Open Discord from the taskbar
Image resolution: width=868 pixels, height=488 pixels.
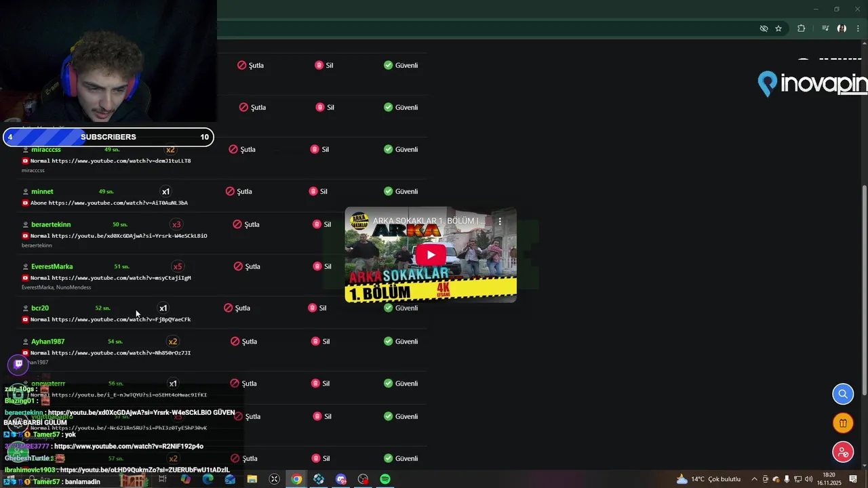pyautogui.click(x=341, y=479)
